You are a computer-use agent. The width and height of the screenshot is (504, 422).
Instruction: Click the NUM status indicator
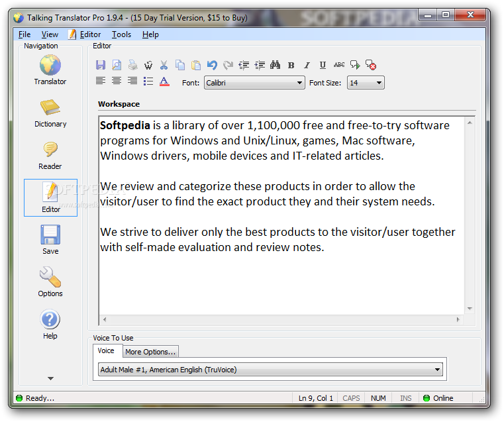click(x=378, y=398)
